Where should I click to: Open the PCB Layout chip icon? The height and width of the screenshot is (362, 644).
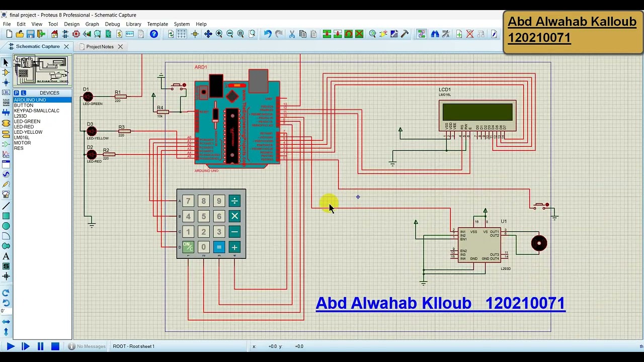click(76, 34)
